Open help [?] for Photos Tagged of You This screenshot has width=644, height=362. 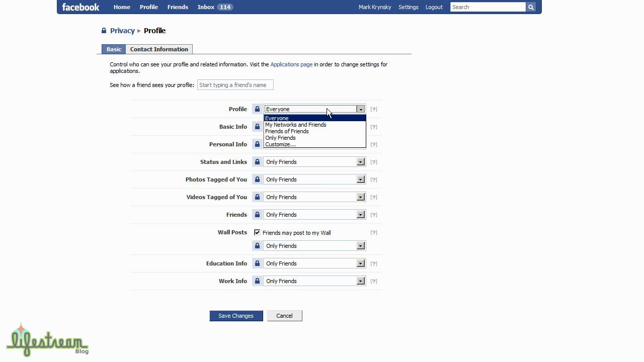[x=374, y=179]
